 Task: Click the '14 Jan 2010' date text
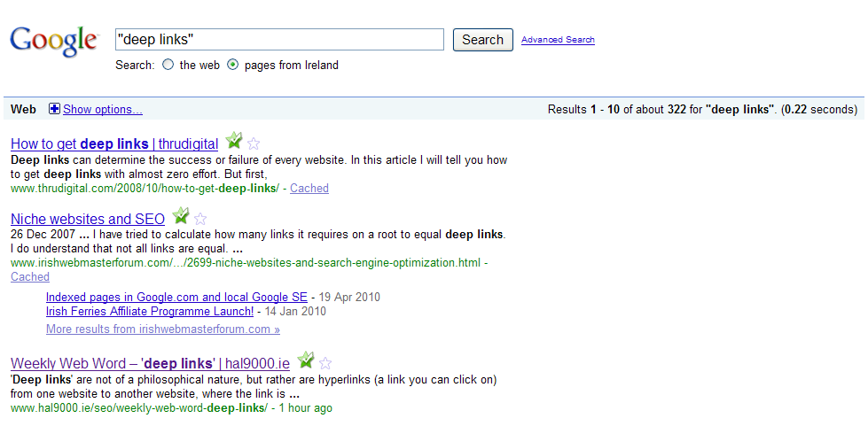pyautogui.click(x=295, y=311)
